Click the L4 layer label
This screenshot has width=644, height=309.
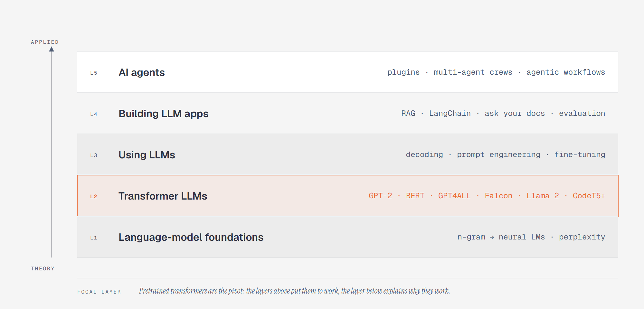[94, 114]
